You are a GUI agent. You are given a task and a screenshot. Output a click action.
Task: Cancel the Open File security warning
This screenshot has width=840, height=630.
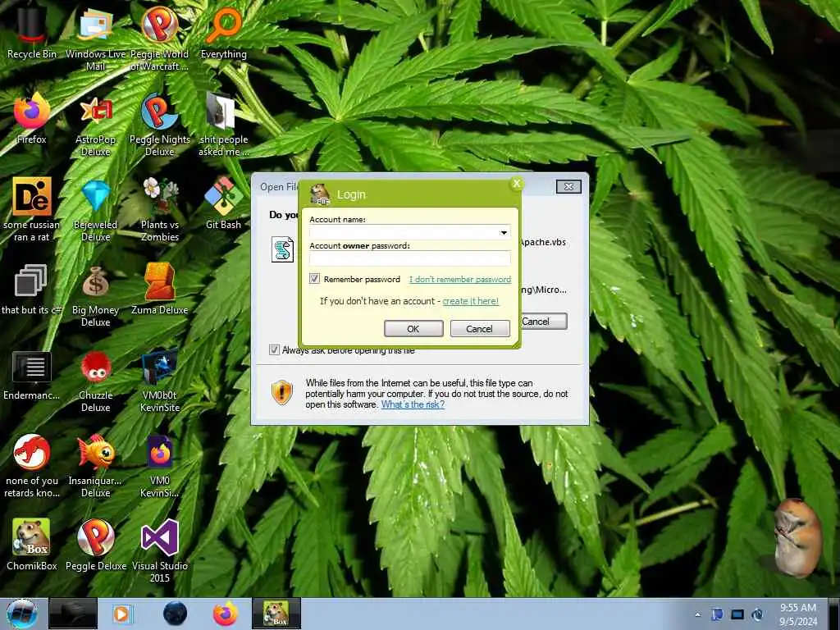[543, 322]
